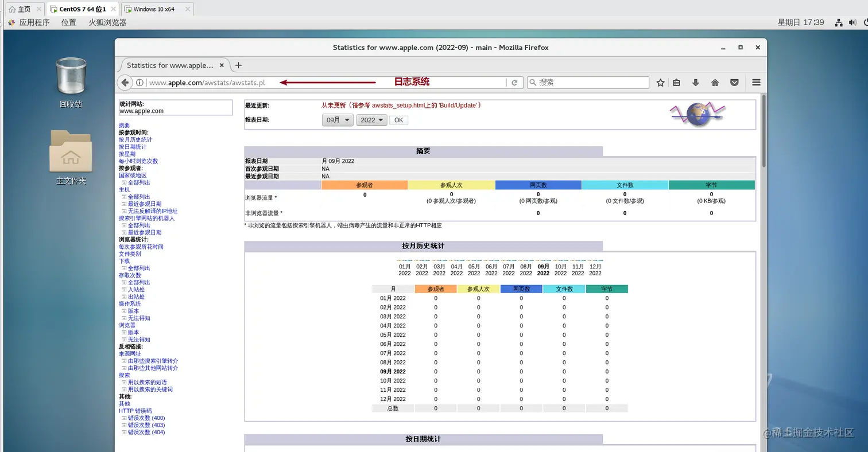Click the 星期日 17:39 clock
The image size is (868, 452).
(x=801, y=22)
